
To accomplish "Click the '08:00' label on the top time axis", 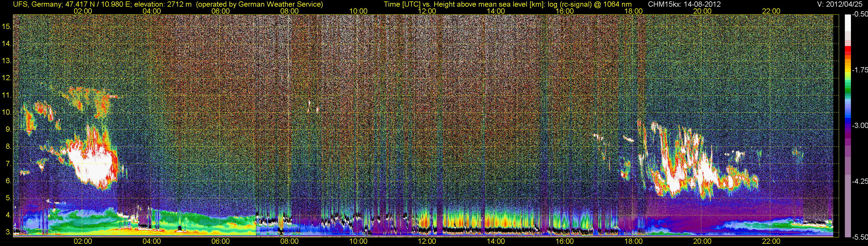I will coord(289,11).
